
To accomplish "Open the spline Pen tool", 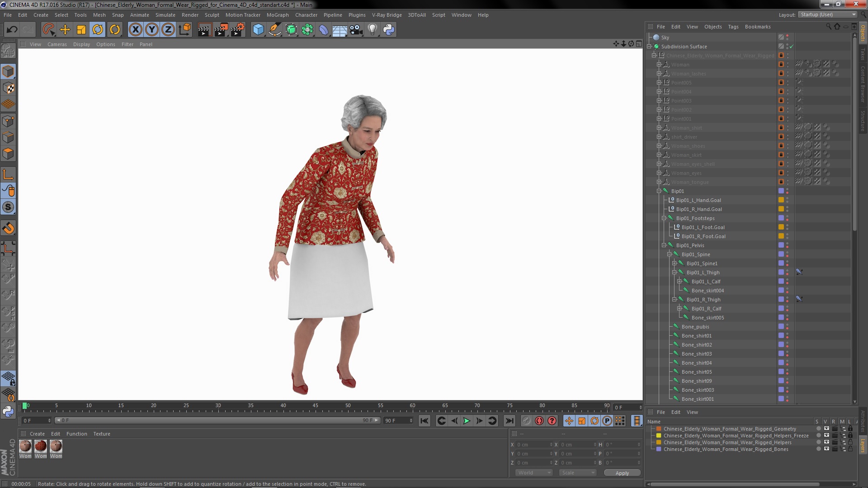I will (x=275, y=30).
